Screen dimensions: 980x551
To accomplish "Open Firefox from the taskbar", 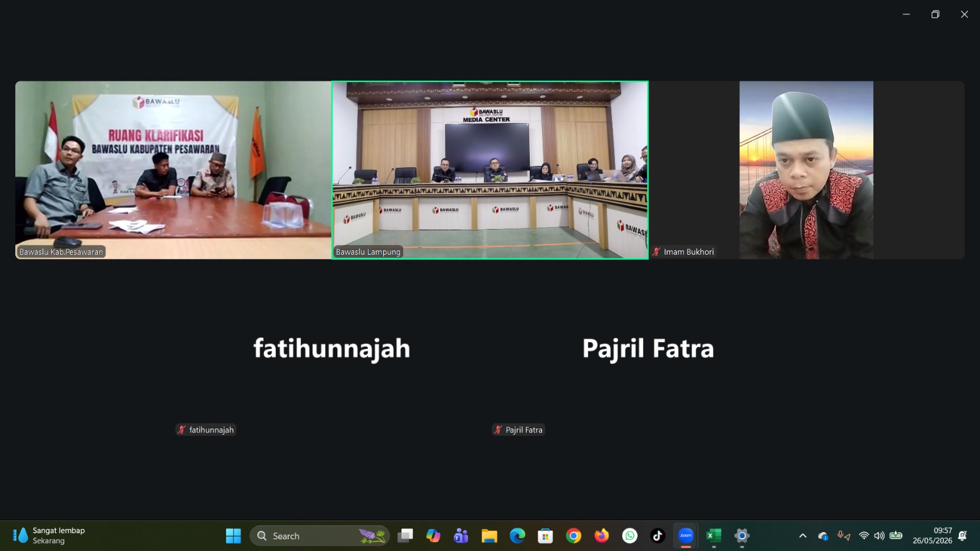I will tap(601, 536).
